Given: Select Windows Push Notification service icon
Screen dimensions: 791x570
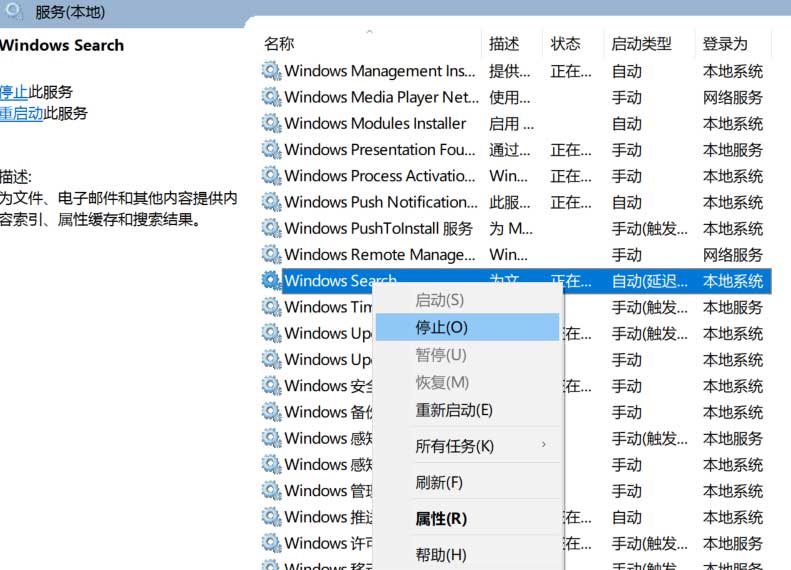Looking at the screenshot, I should tap(271, 202).
